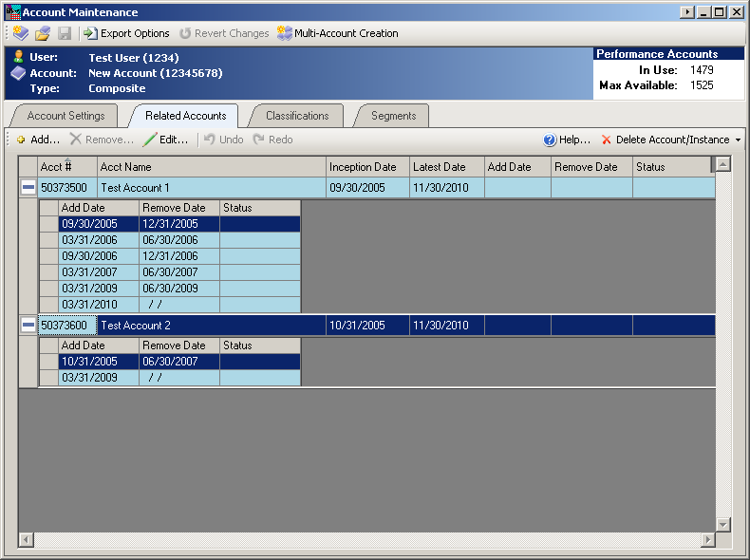Image resolution: width=750 pixels, height=560 pixels.
Task: Click the Open account folder icon
Action: pos(43,33)
